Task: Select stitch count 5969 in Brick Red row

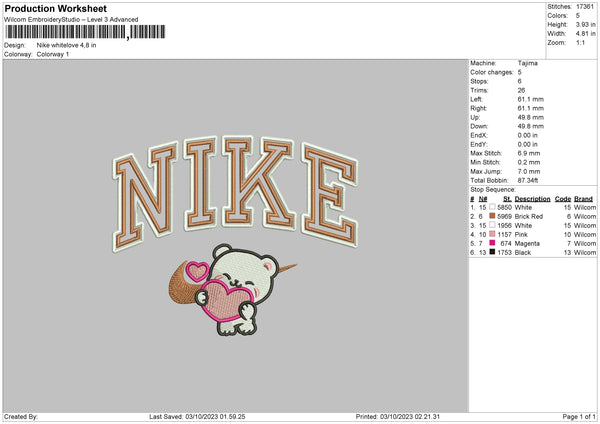Action: pyautogui.click(x=504, y=217)
